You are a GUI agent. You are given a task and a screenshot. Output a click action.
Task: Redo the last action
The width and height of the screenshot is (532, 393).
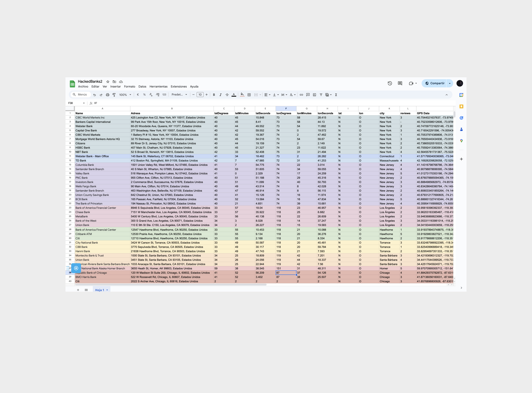[101, 95]
